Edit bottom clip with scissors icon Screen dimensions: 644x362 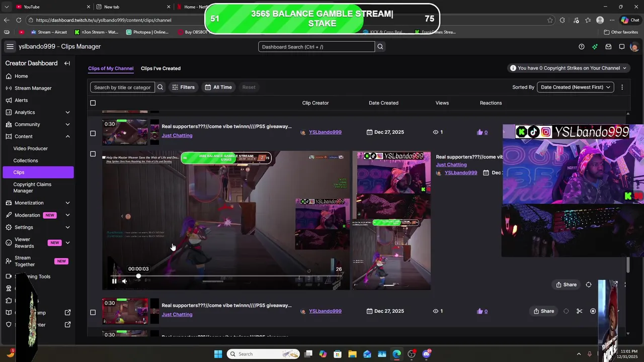[x=579, y=311]
